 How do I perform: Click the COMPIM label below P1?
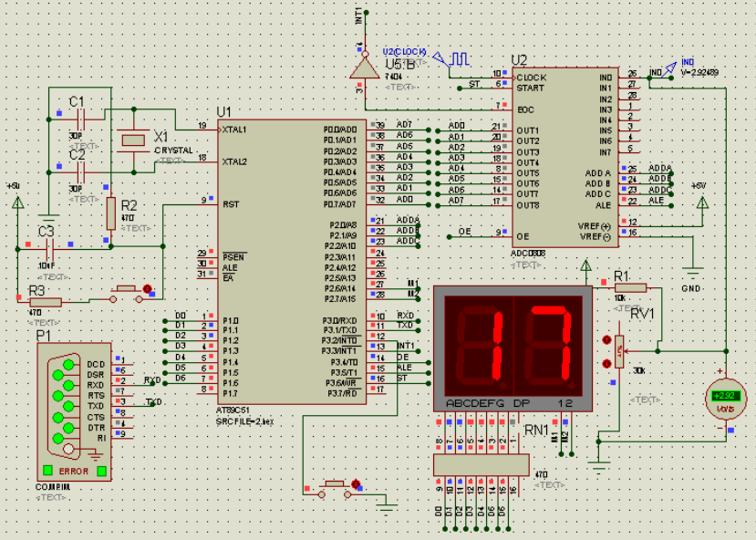[x=53, y=487]
